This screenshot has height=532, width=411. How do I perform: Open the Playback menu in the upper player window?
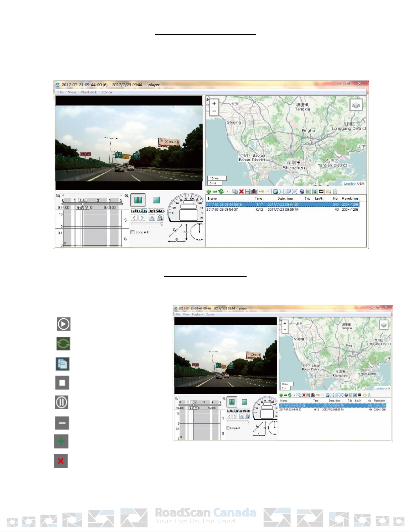[x=89, y=92]
